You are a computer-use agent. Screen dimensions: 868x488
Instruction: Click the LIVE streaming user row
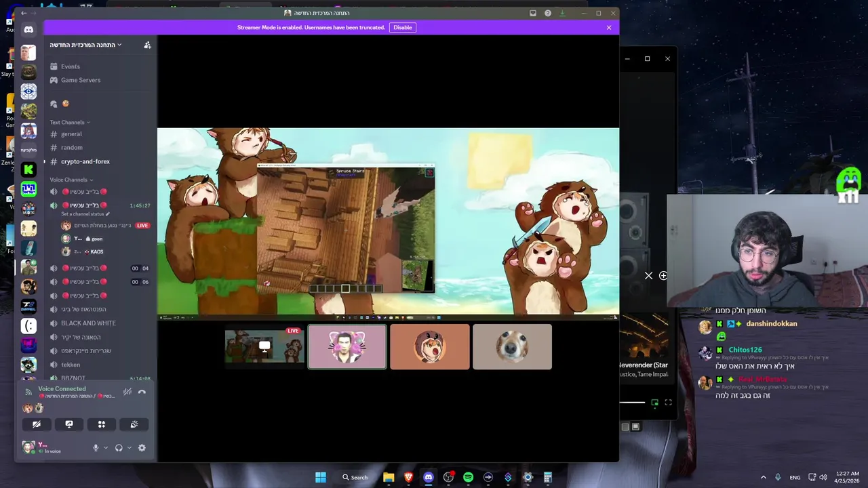click(105, 226)
